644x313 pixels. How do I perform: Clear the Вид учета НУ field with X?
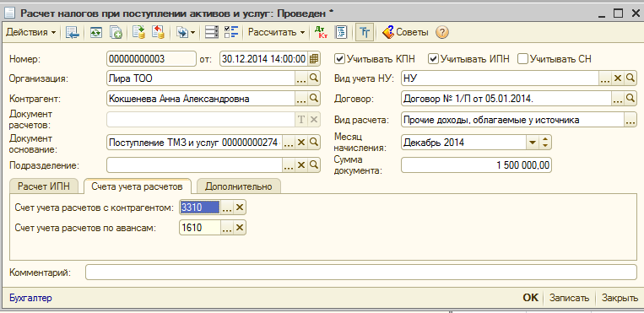(x=617, y=78)
